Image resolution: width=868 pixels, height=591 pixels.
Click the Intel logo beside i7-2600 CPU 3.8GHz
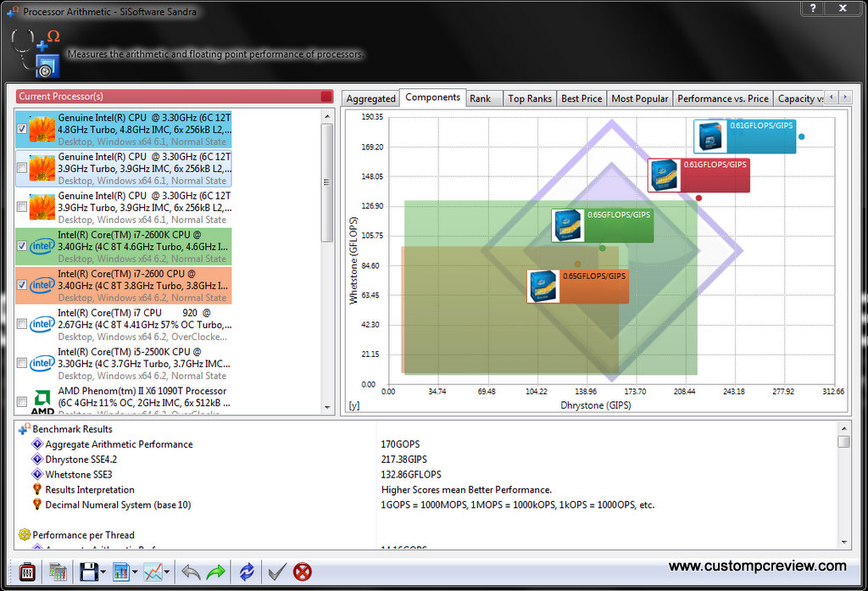point(42,285)
